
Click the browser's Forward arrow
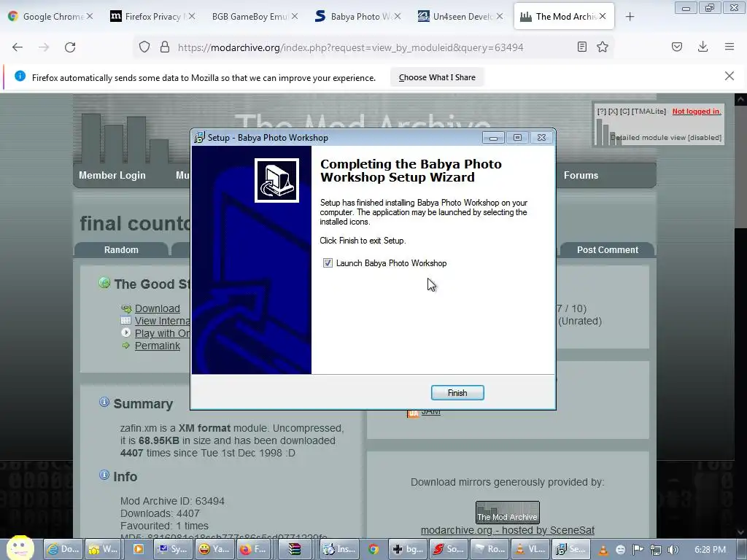coord(44,47)
